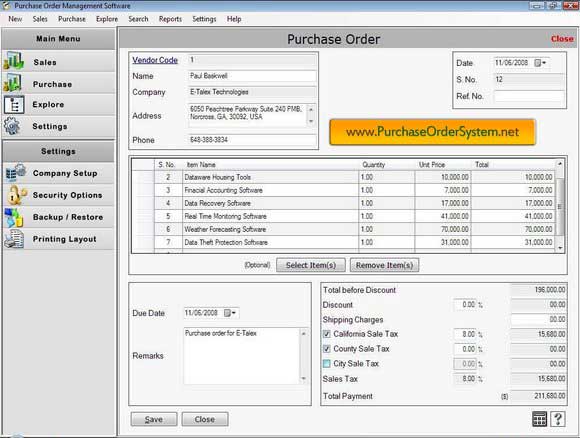The image size is (580, 438).
Task: Open the Explore menu in the menu bar
Action: pos(107,19)
